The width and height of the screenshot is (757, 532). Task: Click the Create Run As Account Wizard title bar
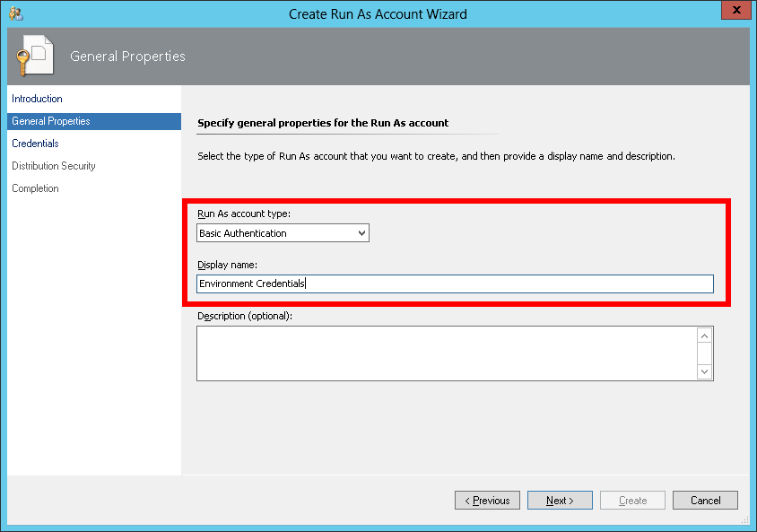coord(378,13)
